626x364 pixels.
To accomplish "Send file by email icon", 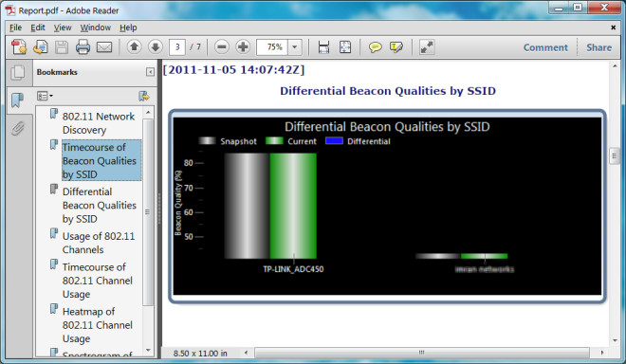I will [x=104, y=47].
